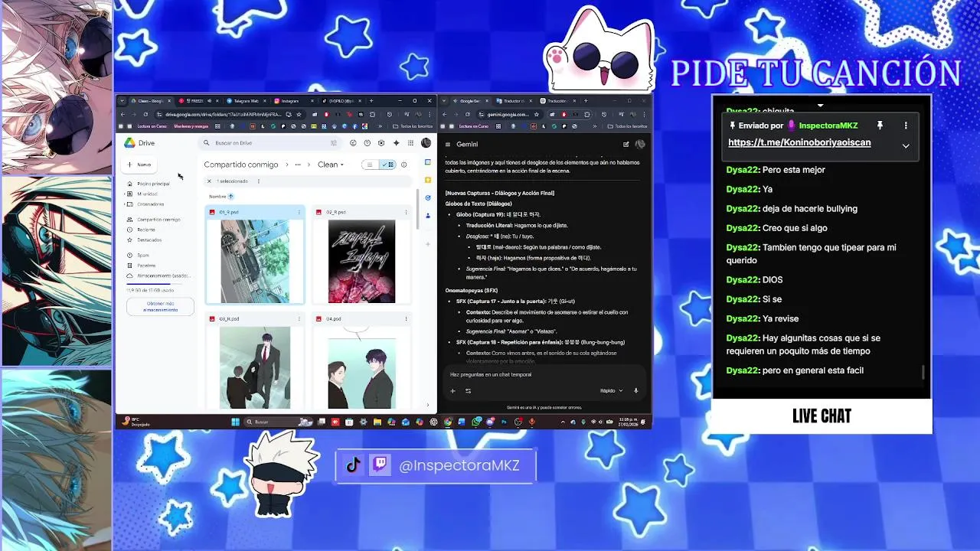This screenshot has width=980, height=551.
Task: Focus the Buscar en Drive search field
Action: tap(270, 143)
